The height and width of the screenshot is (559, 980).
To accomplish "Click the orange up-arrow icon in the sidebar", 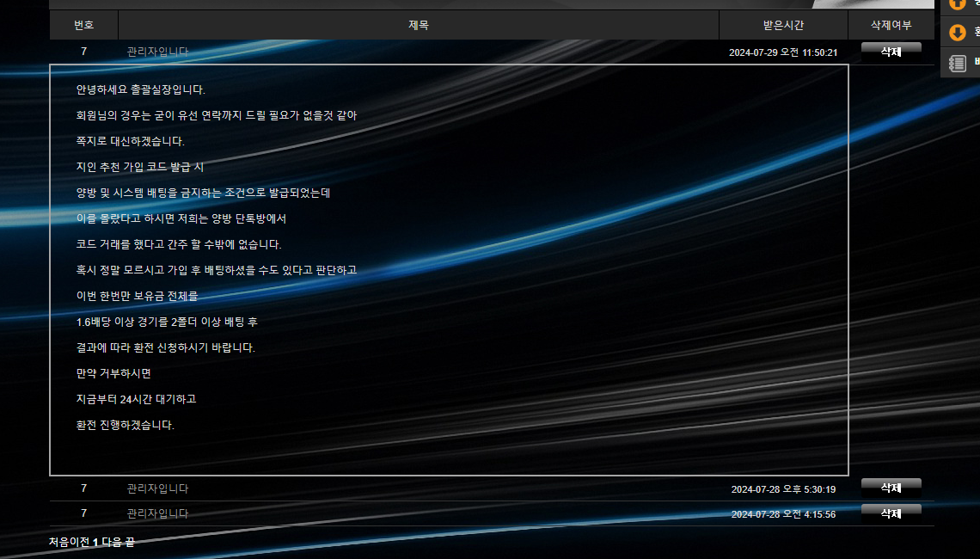I will click(x=957, y=3).
